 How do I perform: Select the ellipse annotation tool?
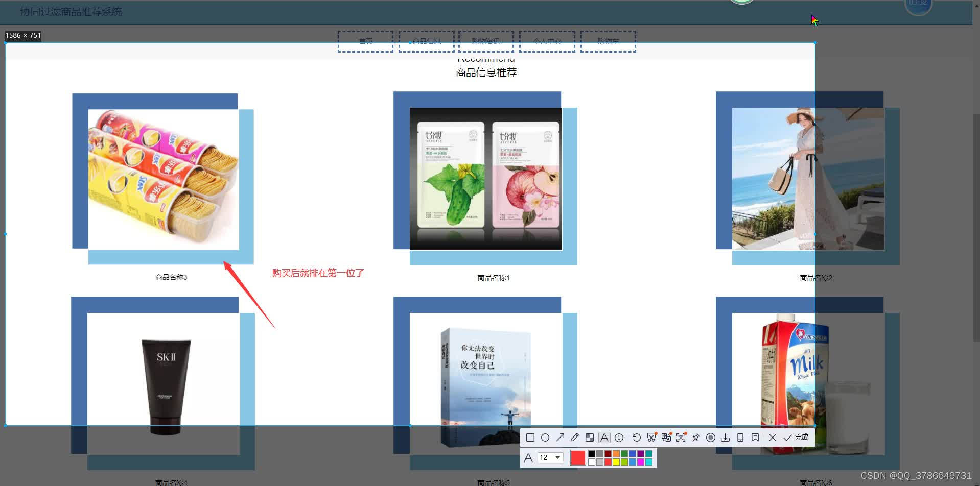pos(545,438)
